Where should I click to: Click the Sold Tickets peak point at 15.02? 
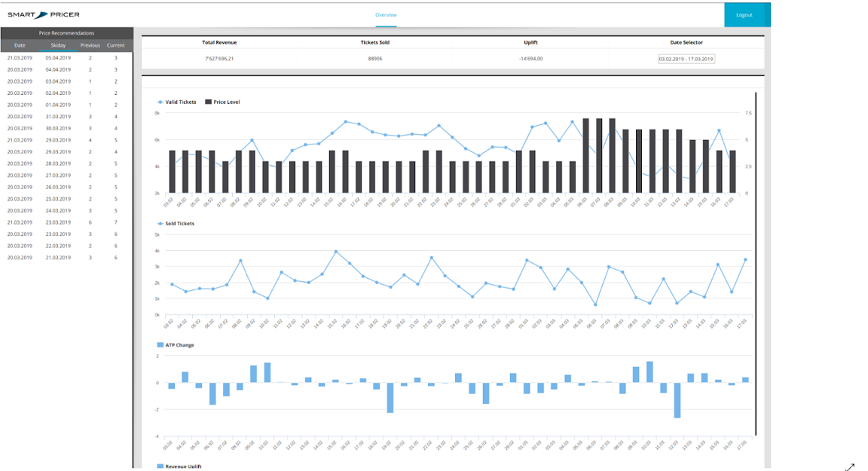click(x=336, y=252)
